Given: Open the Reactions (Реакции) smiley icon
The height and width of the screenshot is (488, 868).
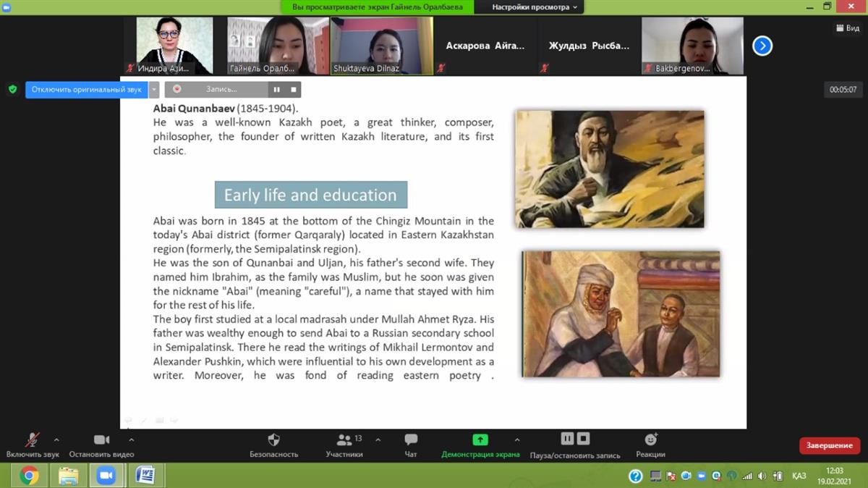Looking at the screenshot, I should [x=650, y=439].
